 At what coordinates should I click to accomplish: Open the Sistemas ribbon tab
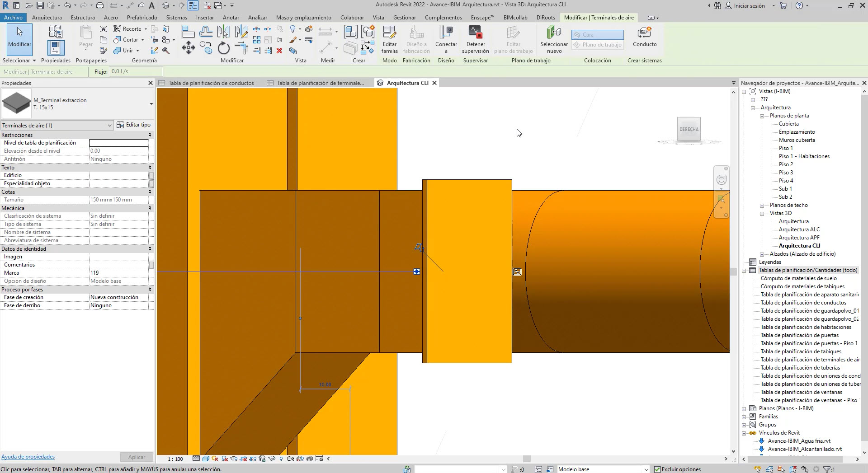tap(176, 18)
